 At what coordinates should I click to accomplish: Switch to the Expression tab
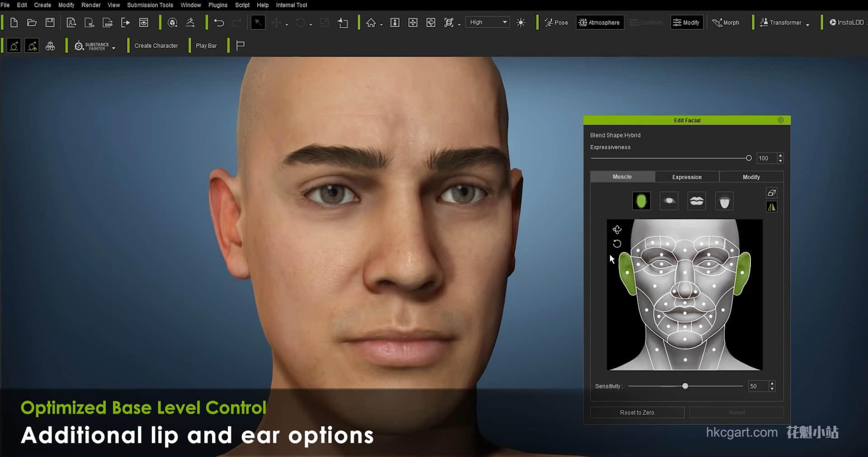coord(687,177)
